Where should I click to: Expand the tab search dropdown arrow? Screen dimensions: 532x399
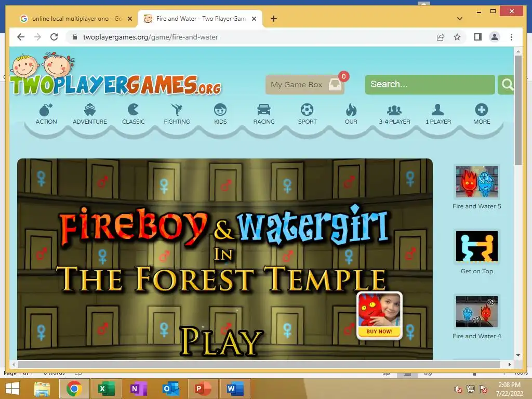click(x=460, y=19)
